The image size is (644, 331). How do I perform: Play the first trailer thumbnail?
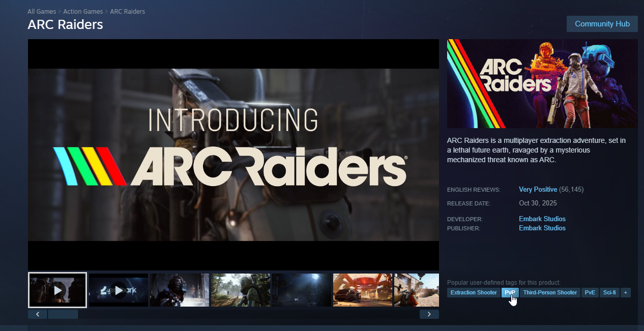tap(57, 290)
